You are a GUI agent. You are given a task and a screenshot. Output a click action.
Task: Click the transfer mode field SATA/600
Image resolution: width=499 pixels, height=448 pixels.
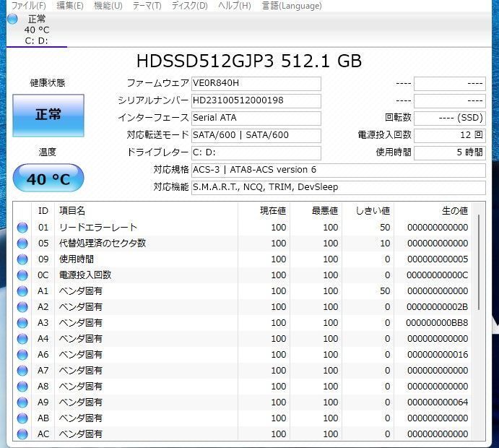coord(256,135)
